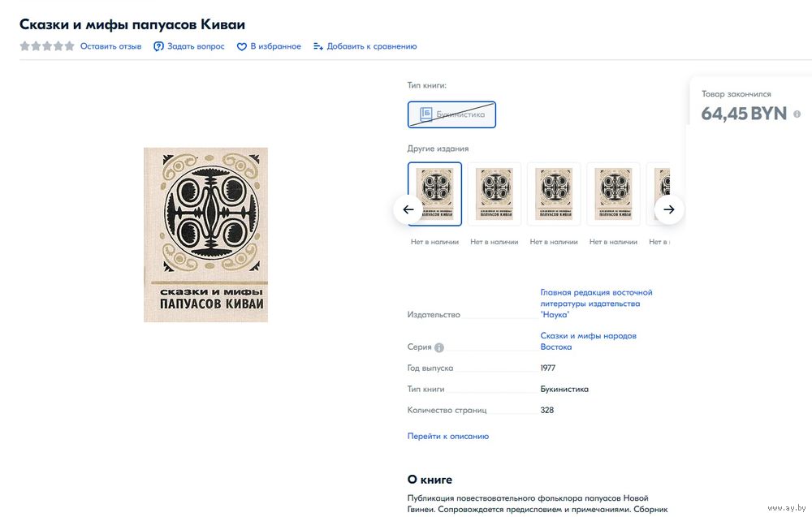Click the info icon next to Серия
The image size is (812, 517).
439,347
